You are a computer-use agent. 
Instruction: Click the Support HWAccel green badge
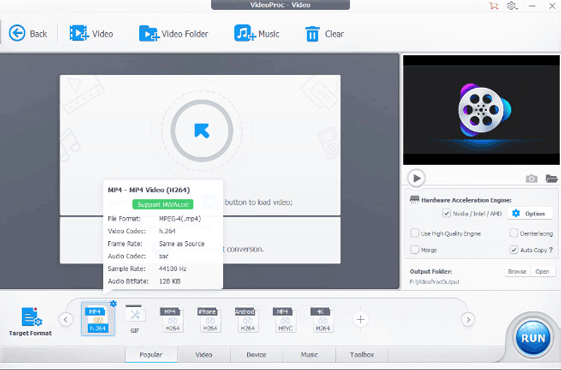[x=163, y=204]
